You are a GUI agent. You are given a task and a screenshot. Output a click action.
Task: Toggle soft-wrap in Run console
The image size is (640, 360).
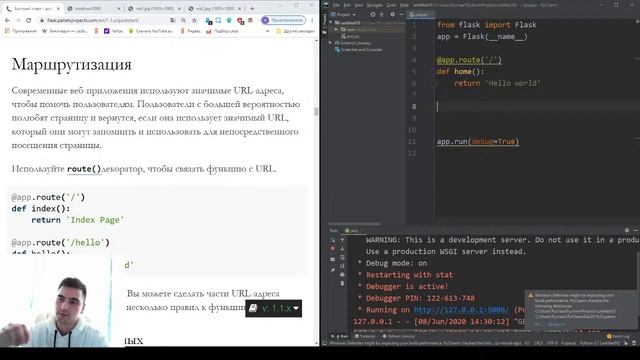[342, 258]
